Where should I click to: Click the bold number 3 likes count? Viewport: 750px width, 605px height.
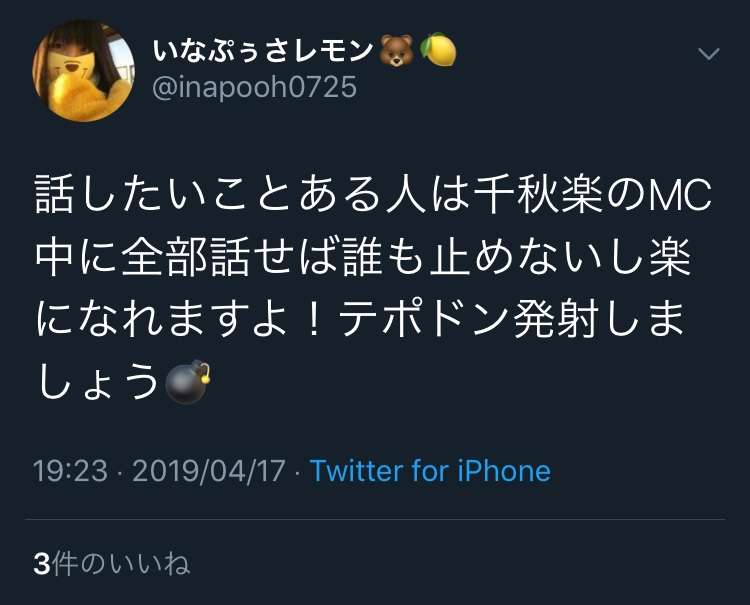point(42,564)
